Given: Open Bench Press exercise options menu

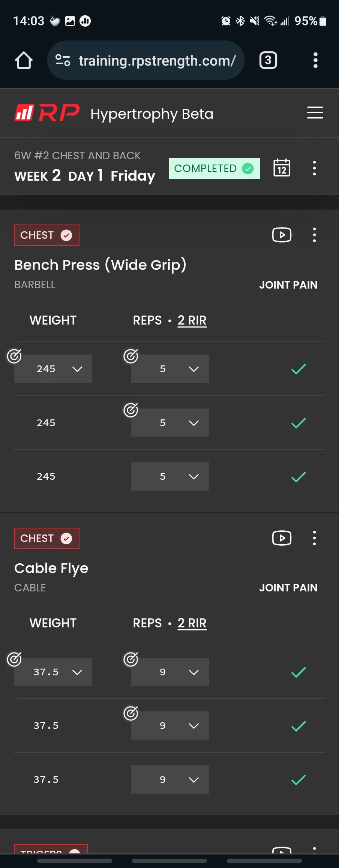Looking at the screenshot, I should pyautogui.click(x=314, y=235).
